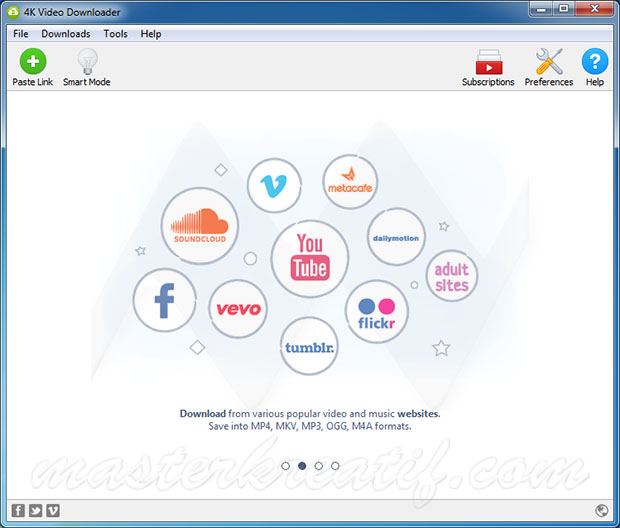The height and width of the screenshot is (528, 620).
Task: Close the 4K Video Downloader window
Action: coord(594,9)
